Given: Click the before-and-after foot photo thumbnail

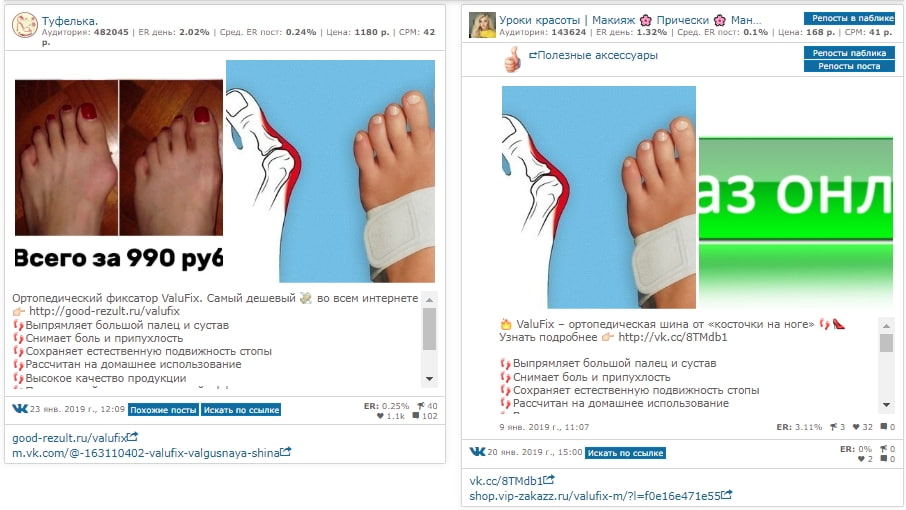Looking at the screenshot, I should [x=118, y=157].
